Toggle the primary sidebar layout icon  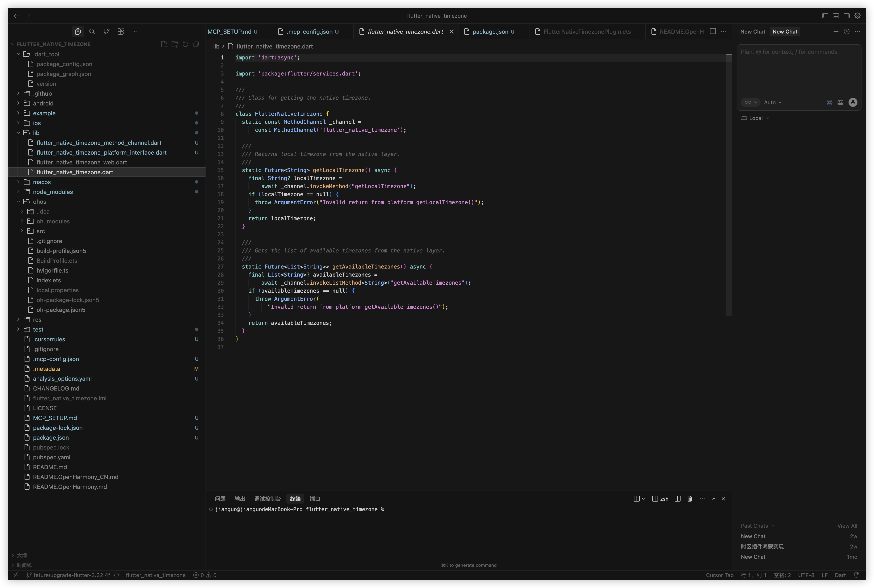click(x=825, y=16)
